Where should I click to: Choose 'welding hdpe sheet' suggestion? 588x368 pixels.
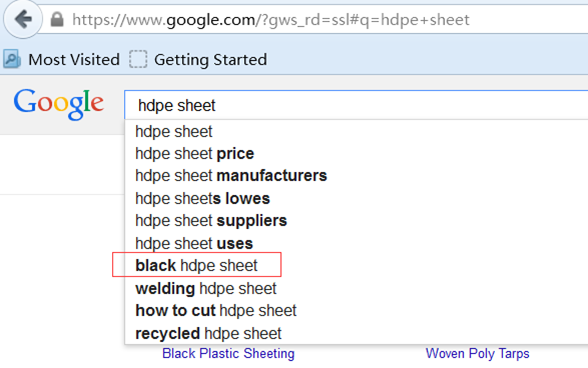pyautogui.click(x=356, y=288)
